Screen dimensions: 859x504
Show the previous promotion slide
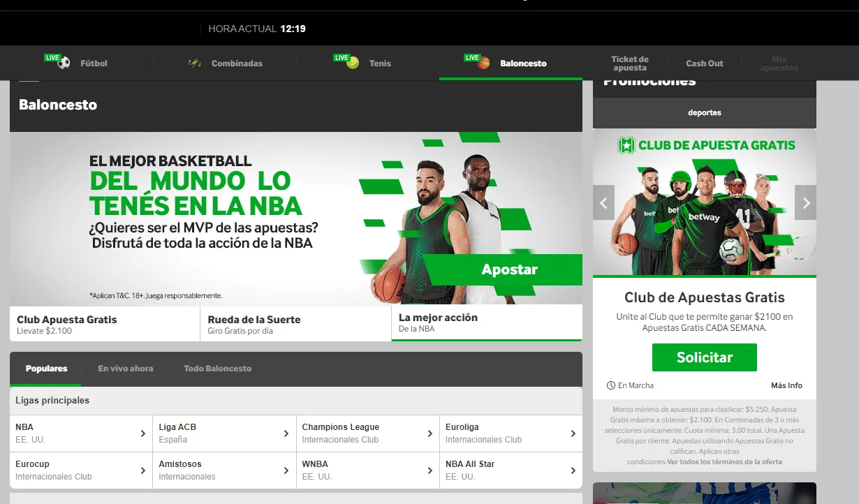[x=603, y=203]
